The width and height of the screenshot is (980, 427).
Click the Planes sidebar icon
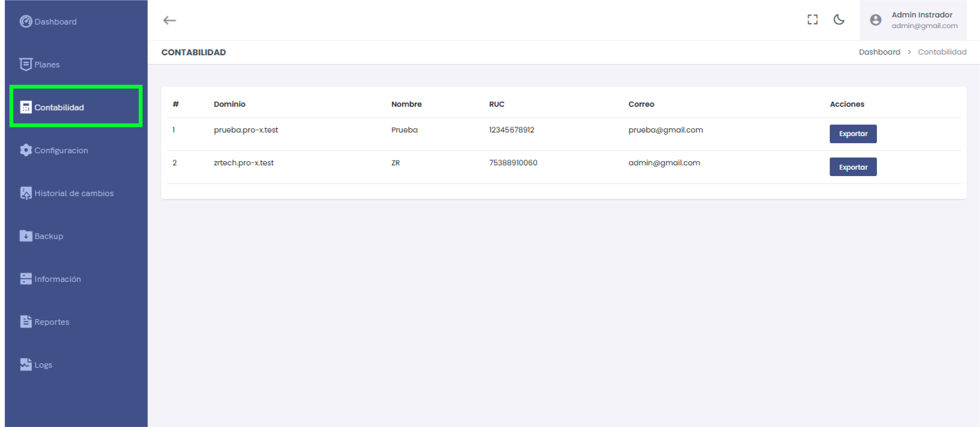25,64
